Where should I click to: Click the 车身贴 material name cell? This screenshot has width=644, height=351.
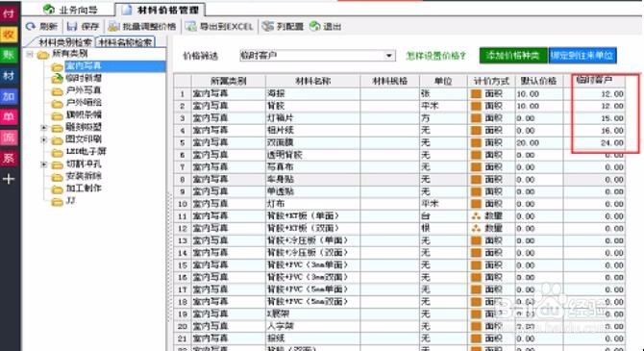point(312,179)
